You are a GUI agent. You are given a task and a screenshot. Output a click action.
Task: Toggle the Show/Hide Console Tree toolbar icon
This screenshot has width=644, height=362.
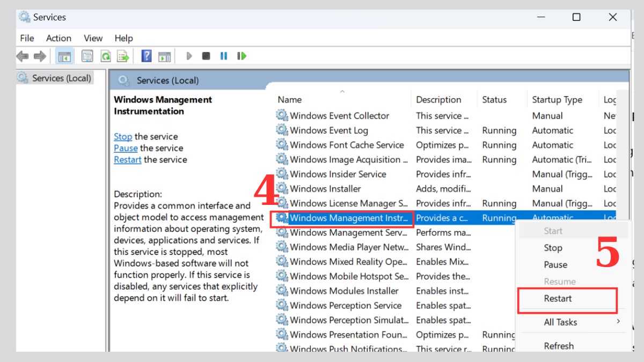pos(65,56)
